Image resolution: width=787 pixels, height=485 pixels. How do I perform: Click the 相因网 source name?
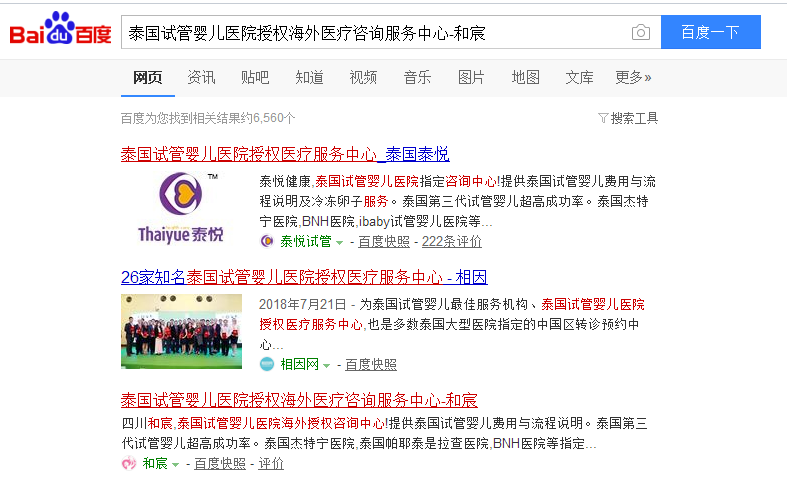(299, 364)
